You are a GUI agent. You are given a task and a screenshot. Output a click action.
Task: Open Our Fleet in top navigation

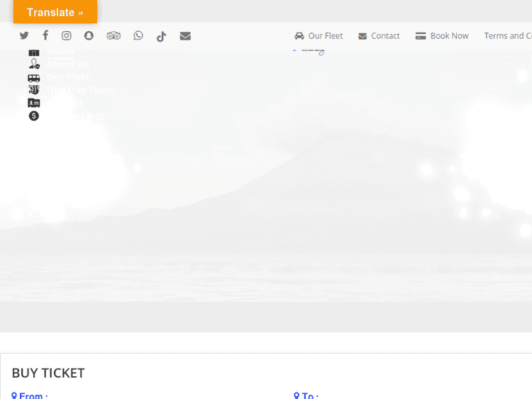point(318,35)
